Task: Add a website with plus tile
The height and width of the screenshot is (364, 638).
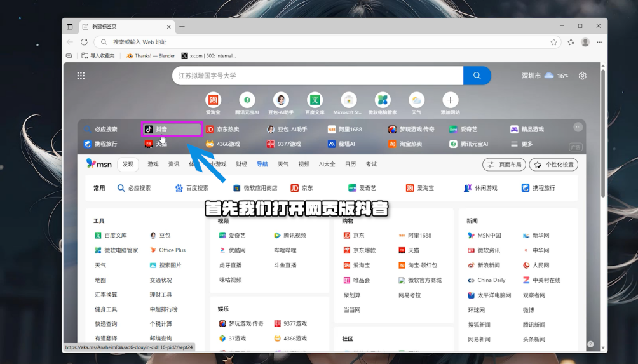Action: coord(450,104)
